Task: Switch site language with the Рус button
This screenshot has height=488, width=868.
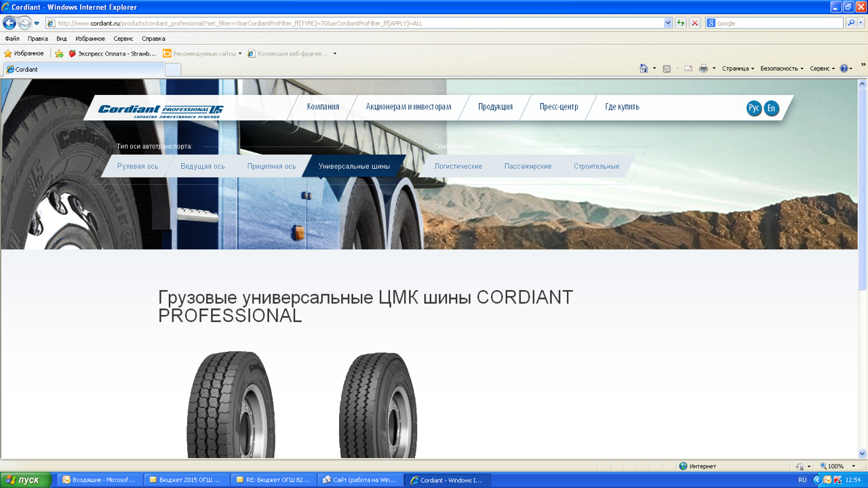Action: click(754, 108)
